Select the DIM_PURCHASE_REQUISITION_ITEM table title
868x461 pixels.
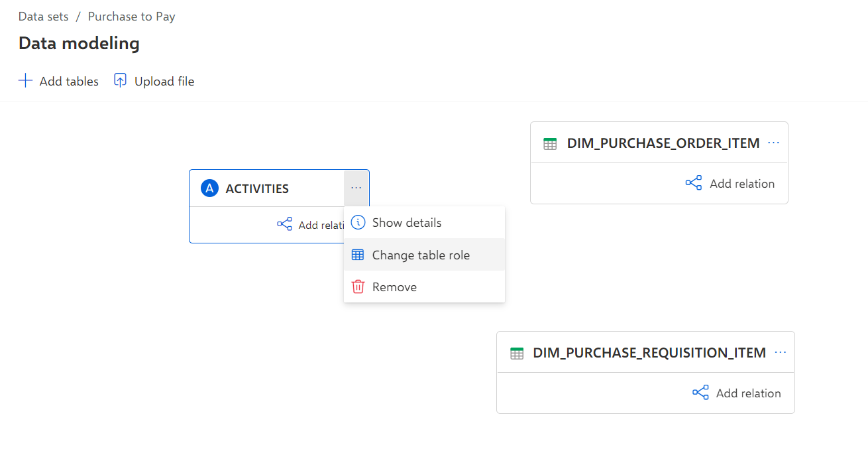649,353
